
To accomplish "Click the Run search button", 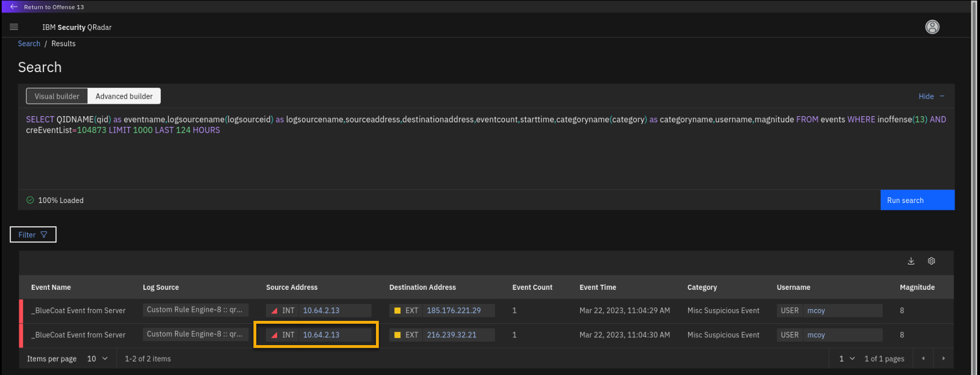I will click(x=917, y=200).
